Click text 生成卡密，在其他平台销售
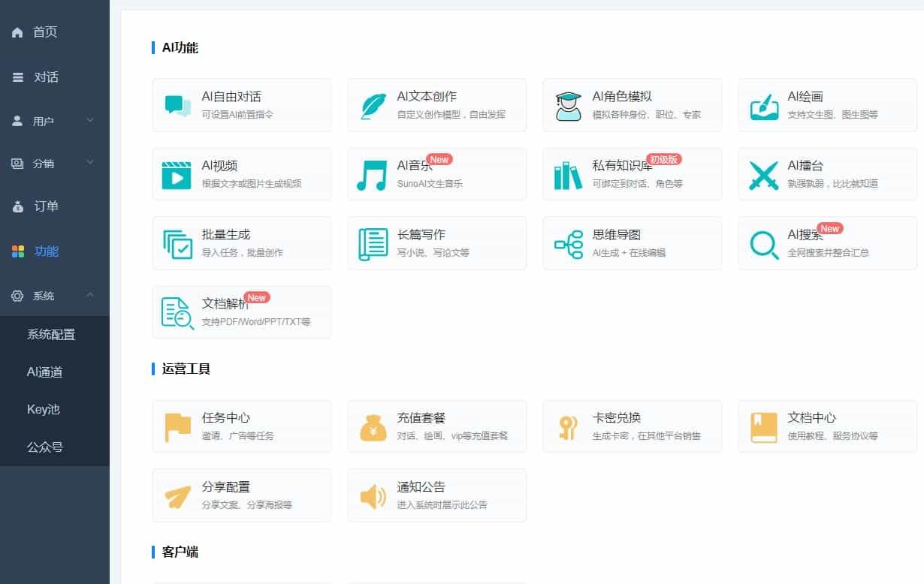Image resolution: width=924 pixels, height=584 pixels. [647, 436]
